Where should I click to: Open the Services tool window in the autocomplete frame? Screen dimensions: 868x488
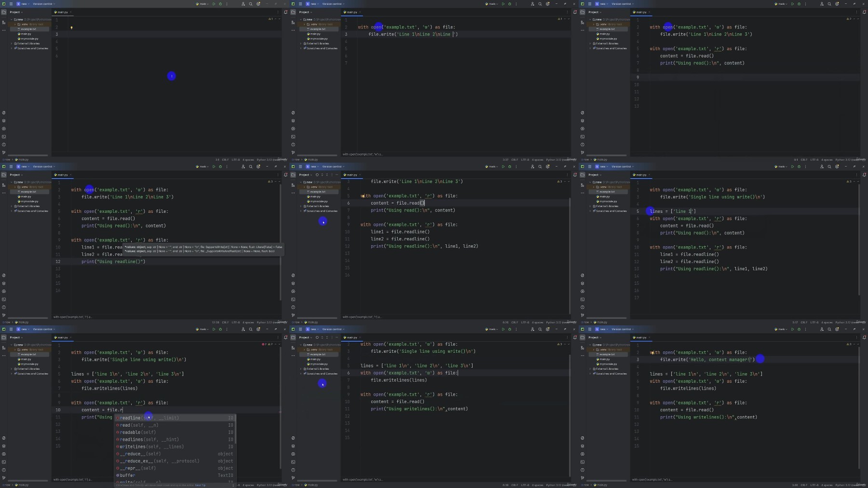[4, 454]
